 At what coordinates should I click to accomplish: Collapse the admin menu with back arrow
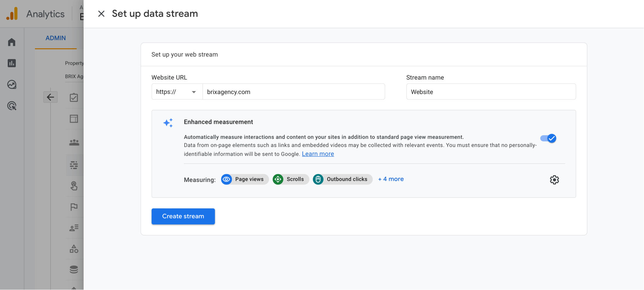(x=50, y=97)
